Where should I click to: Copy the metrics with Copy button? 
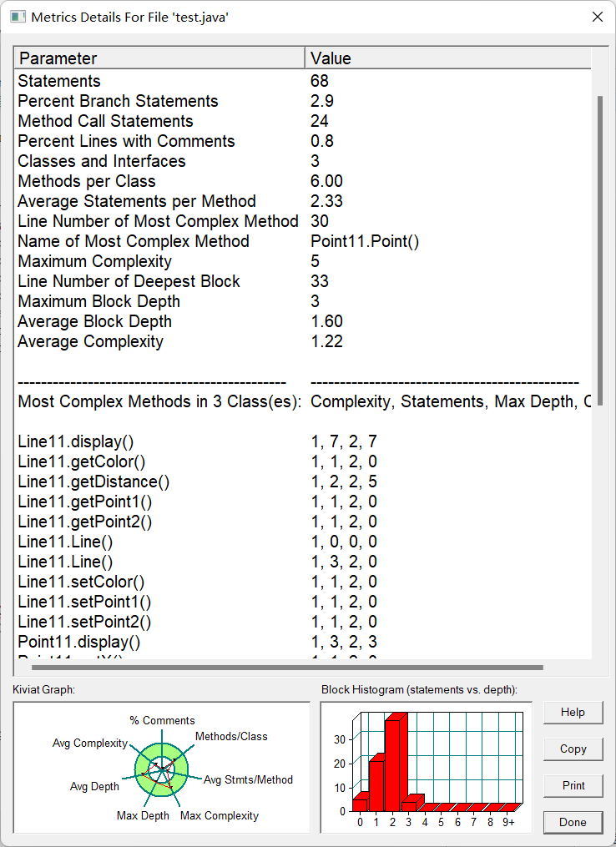click(x=573, y=749)
